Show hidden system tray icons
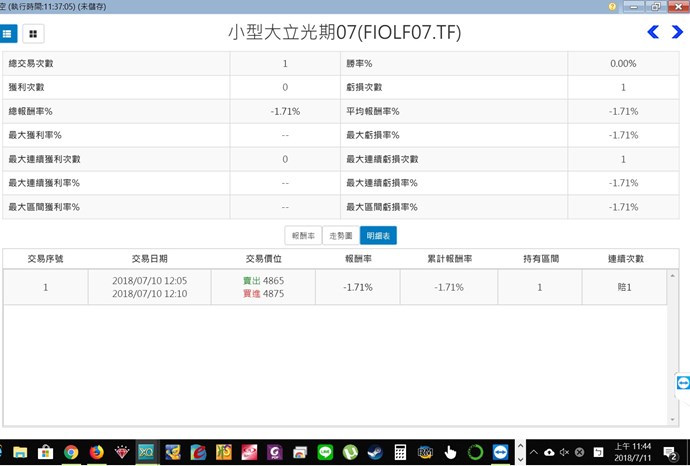 (533, 452)
